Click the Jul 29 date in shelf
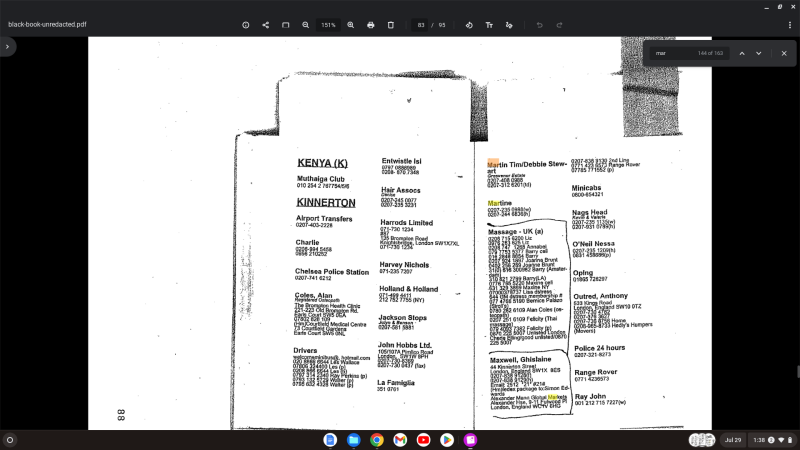This screenshot has height=450, width=800. coord(733,440)
